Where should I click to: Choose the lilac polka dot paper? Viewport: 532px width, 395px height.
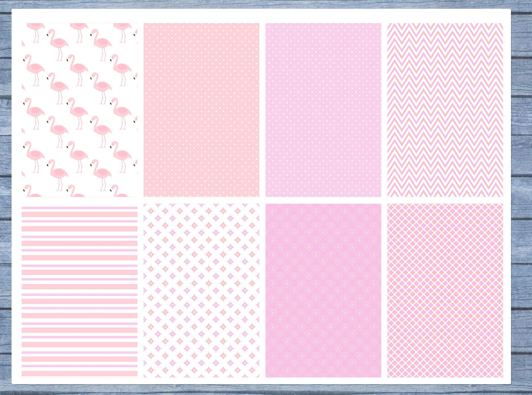click(x=323, y=110)
